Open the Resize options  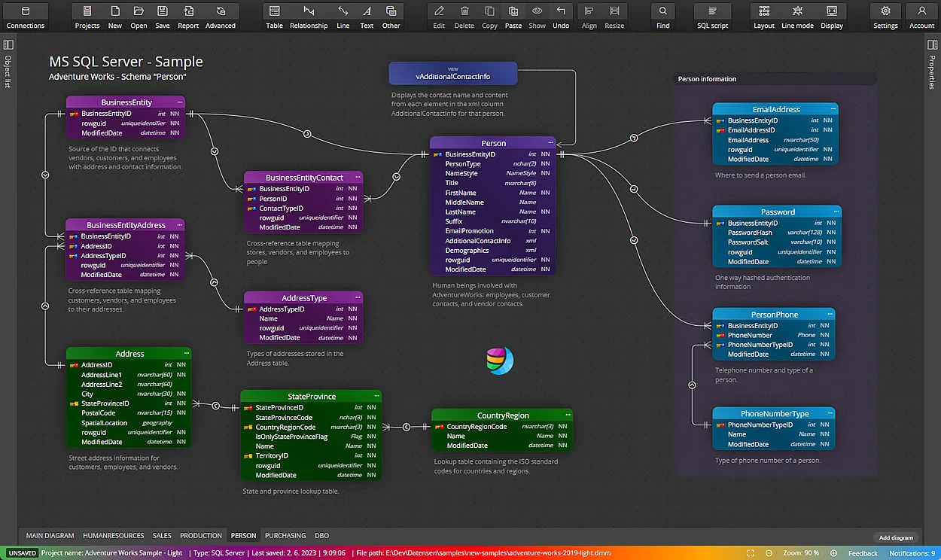615,17
